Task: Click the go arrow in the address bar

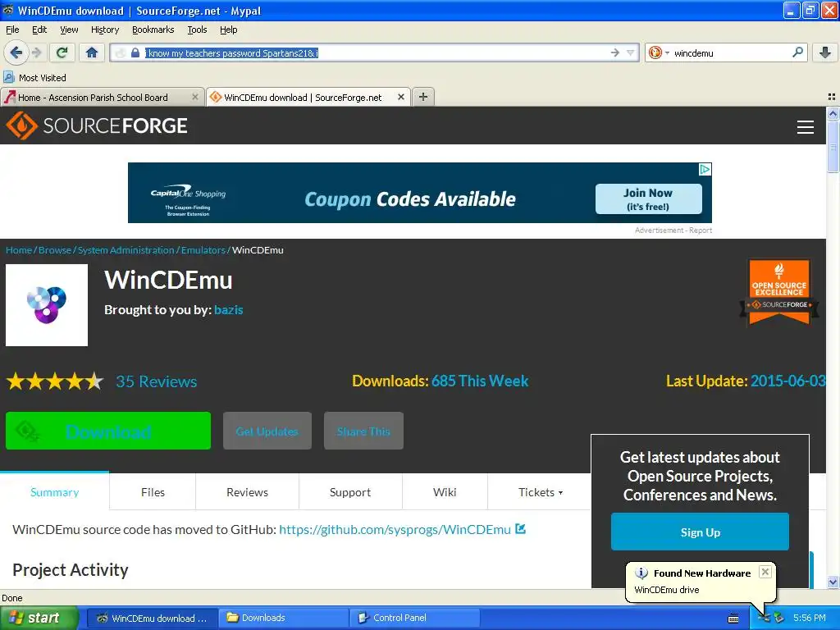Action: [x=615, y=52]
